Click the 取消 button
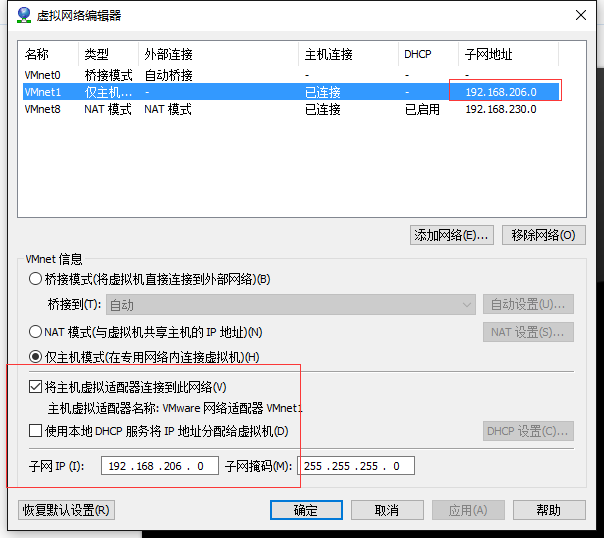 pos(387,510)
